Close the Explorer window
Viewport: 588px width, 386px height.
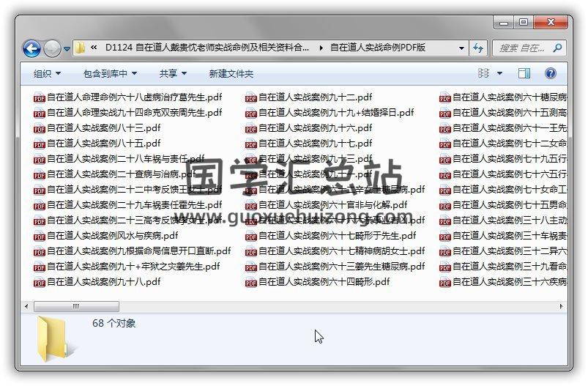[551, 23]
